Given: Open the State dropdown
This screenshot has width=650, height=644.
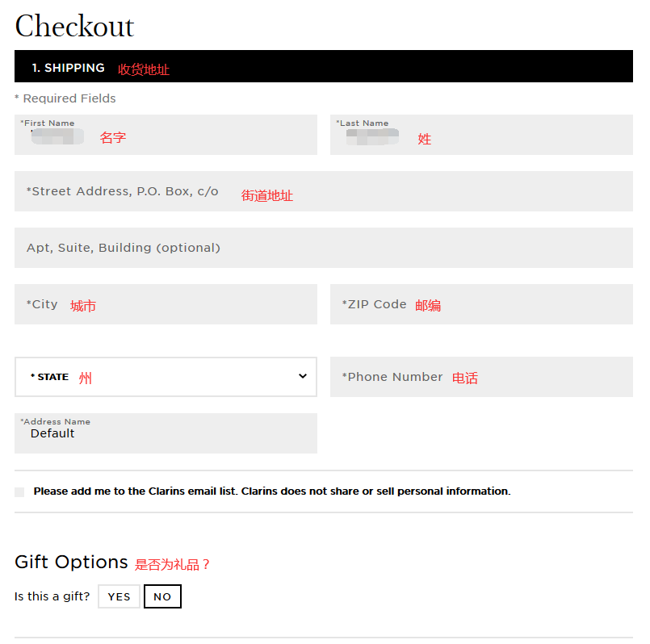Looking at the screenshot, I should point(166,377).
